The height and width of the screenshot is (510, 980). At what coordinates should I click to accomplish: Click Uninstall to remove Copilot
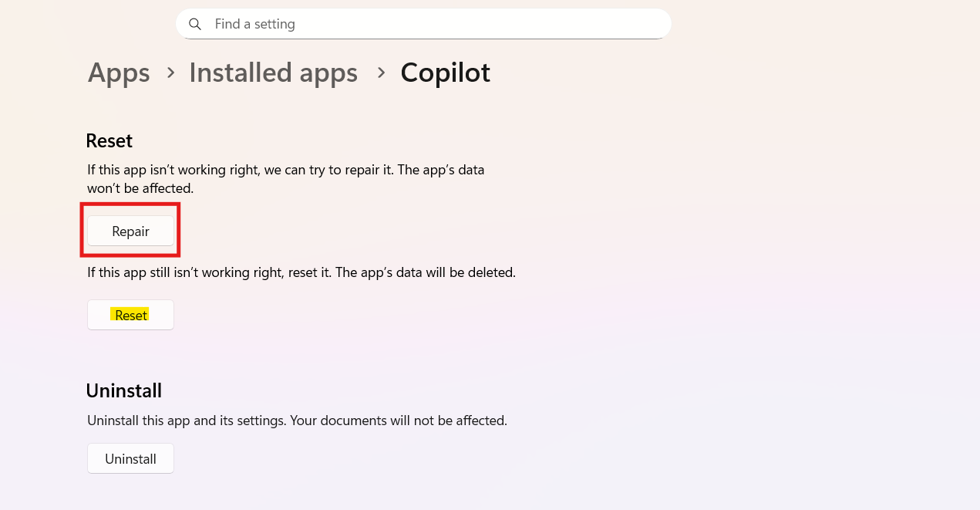pos(130,458)
